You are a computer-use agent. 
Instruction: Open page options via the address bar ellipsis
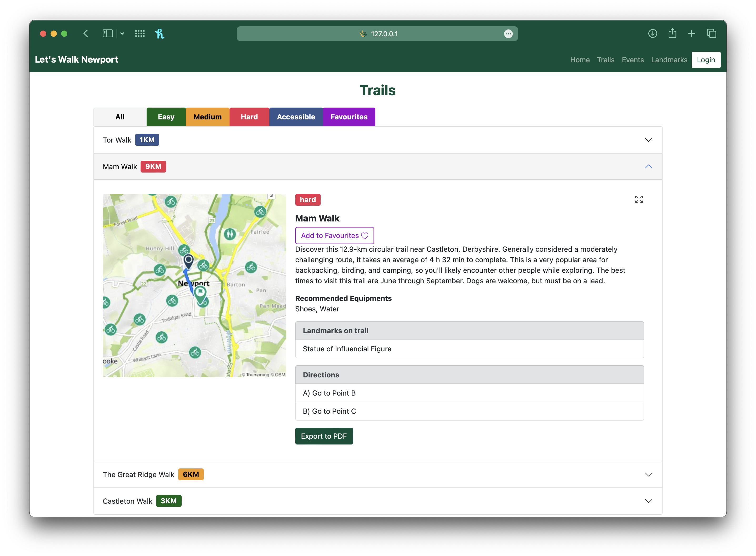click(x=508, y=34)
